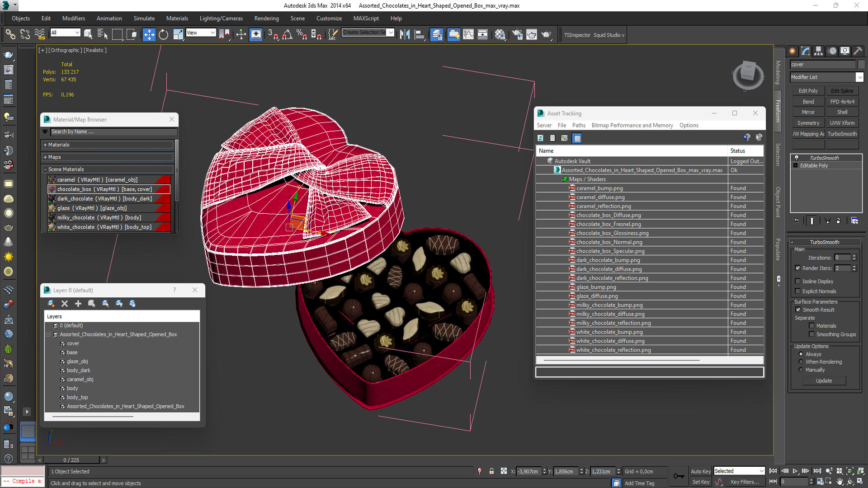Open the Rendering menu
The height and width of the screenshot is (488, 868).
266,19
